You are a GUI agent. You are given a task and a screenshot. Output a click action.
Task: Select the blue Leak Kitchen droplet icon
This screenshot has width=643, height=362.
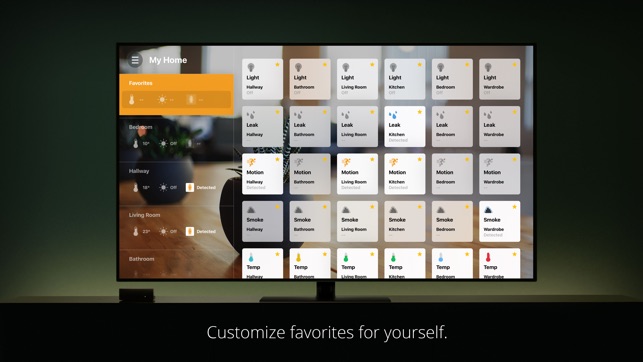coord(393,115)
